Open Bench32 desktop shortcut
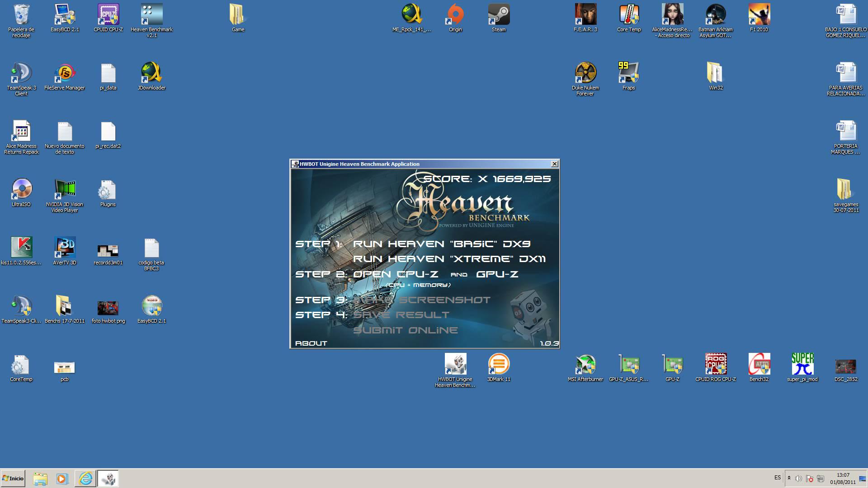This screenshot has height=488, width=868. tap(759, 368)
